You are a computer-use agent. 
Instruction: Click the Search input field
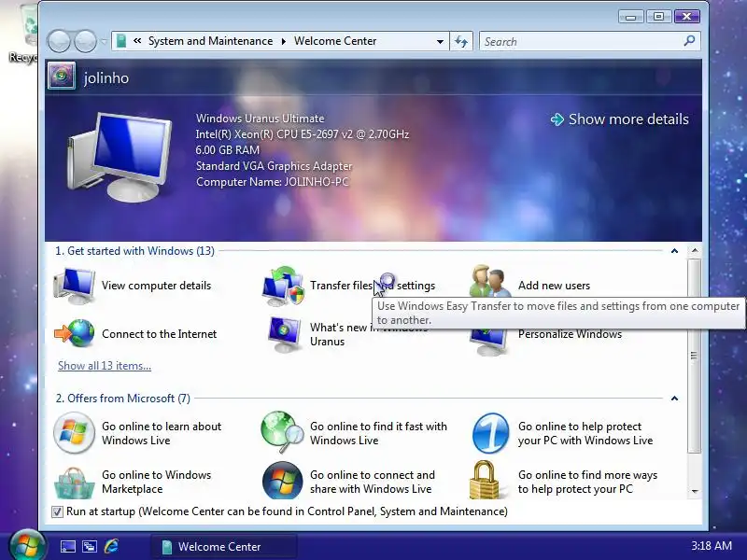pyautogui.click(x=580, y=41)
